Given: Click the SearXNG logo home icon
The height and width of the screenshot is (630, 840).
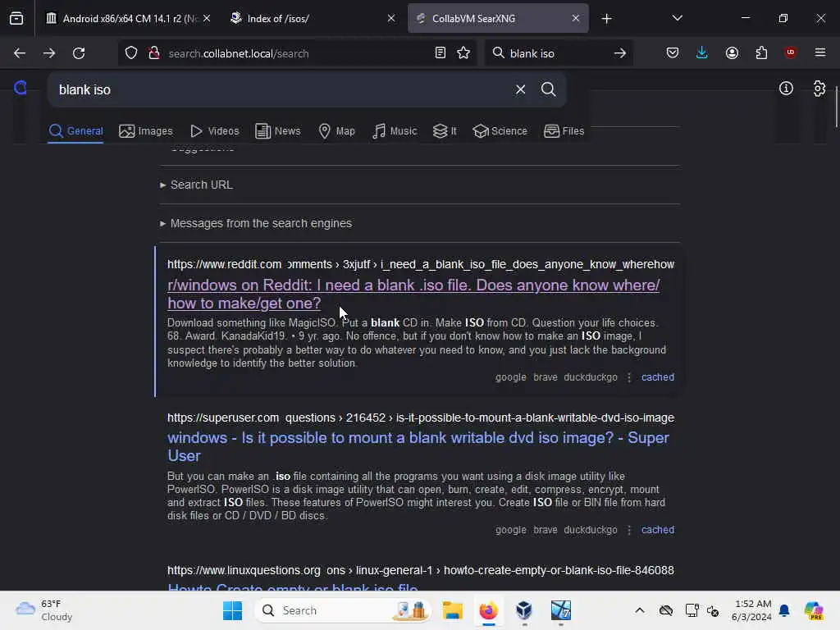Looking at the screenshot, I should (21, 87).
